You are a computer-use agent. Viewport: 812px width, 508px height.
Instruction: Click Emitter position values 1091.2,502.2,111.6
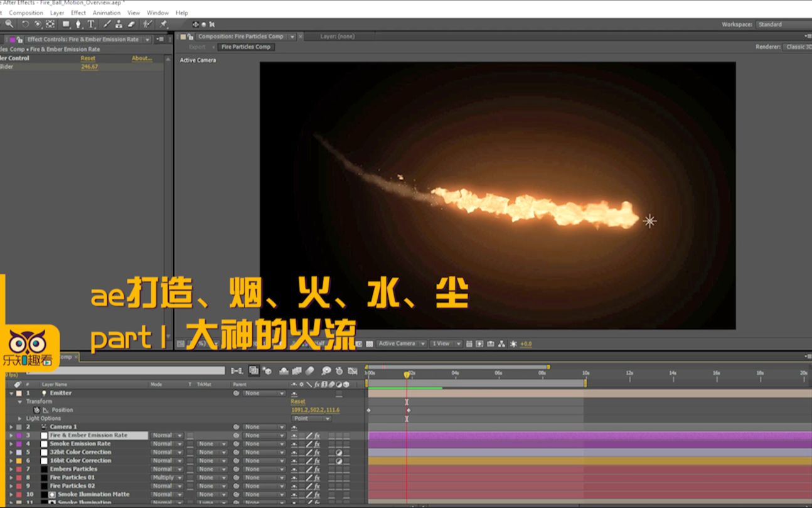315,410
